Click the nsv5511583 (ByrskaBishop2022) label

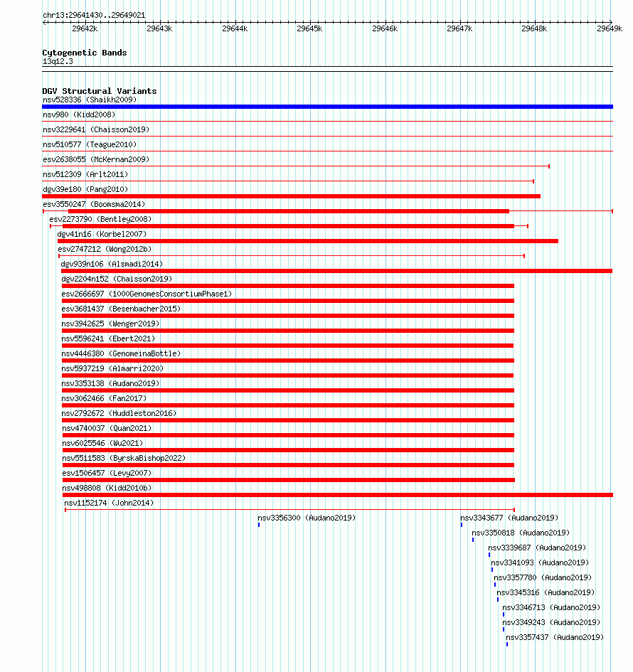tap(124, 458)
